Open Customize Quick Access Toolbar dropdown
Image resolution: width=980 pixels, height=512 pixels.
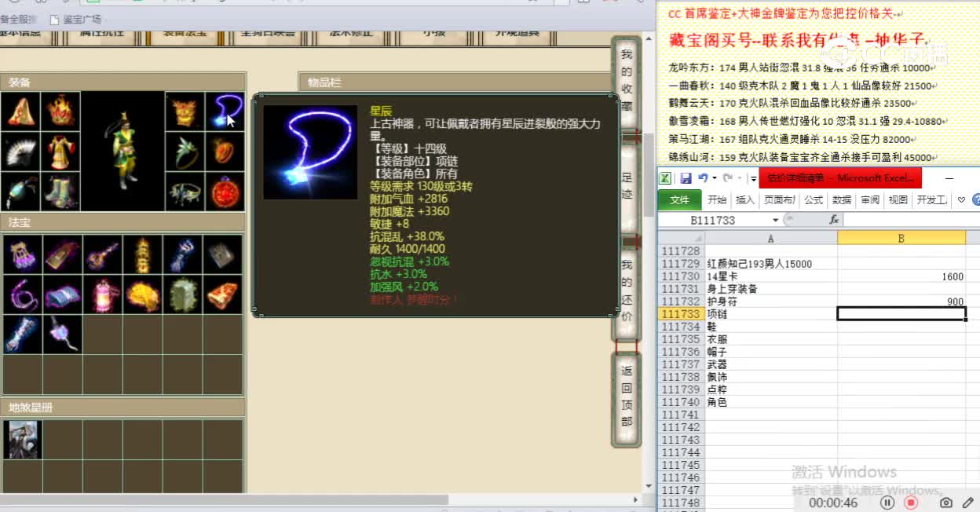click(x=752, y=179)
